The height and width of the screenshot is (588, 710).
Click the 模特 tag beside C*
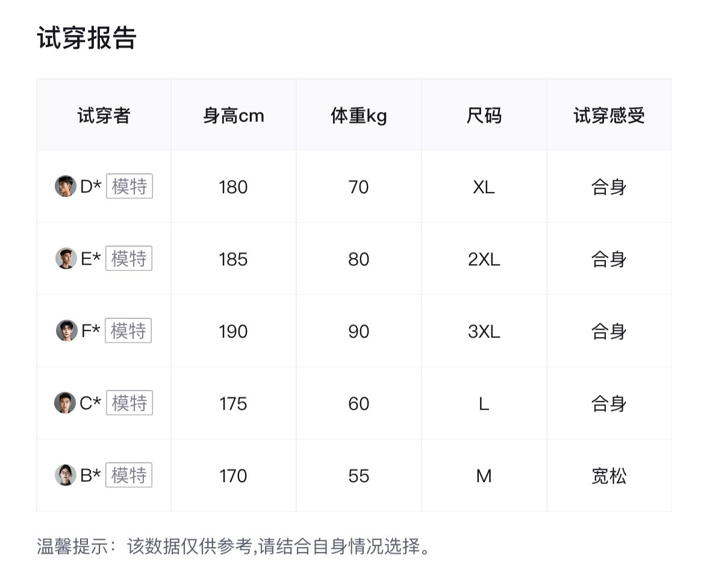coord(129,403)
